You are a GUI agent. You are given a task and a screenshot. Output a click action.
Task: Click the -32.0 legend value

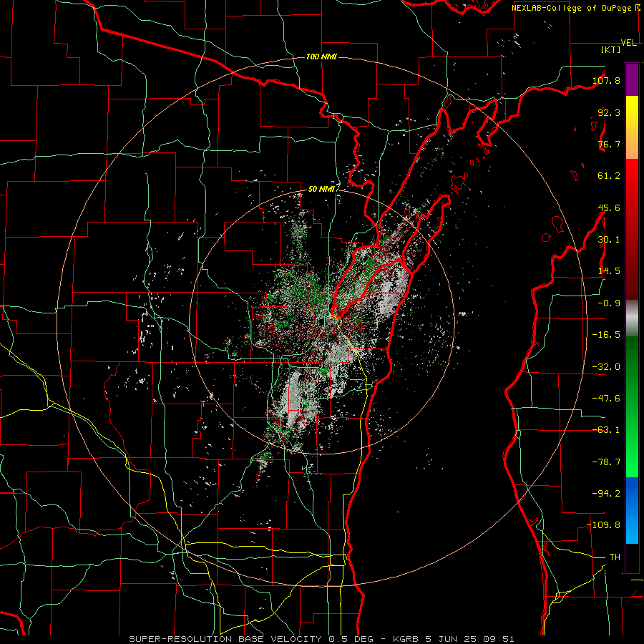tap(606, 367)
